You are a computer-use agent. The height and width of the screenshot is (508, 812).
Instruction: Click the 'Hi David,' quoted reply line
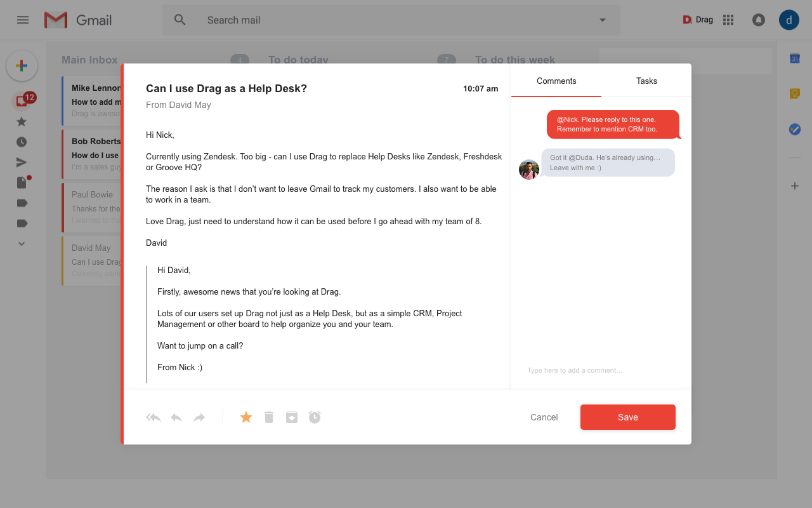(174, 270)
